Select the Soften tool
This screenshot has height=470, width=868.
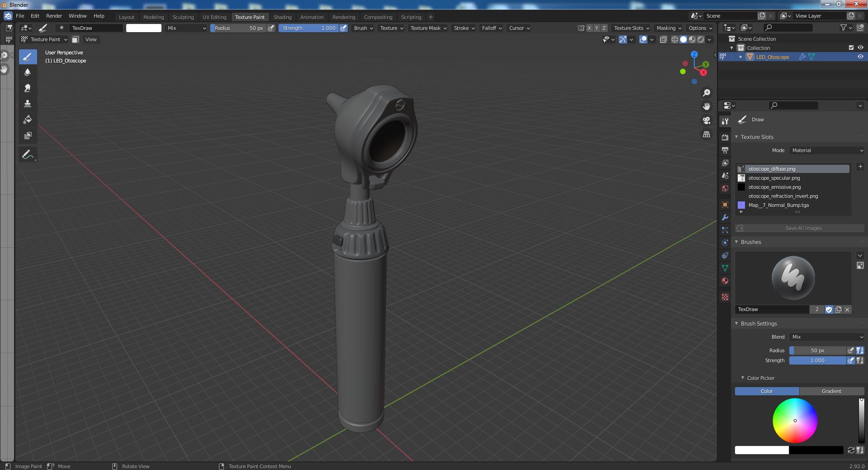[28, 72]
